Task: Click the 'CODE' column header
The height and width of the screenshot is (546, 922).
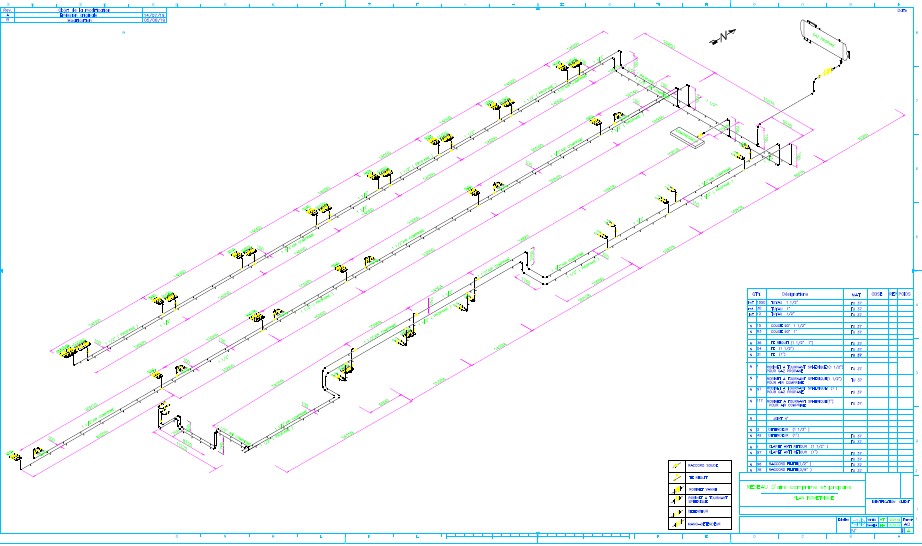Action: coord(877,294)
